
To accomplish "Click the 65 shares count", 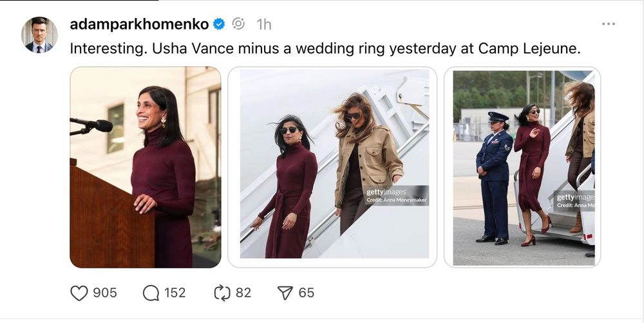I will (307, 293).
